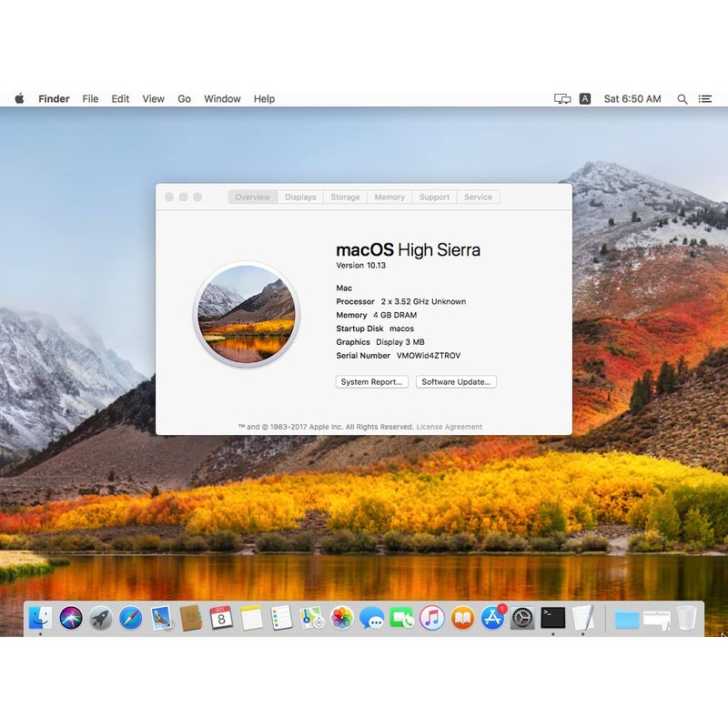Launch iTunes from the dock
The image size is (728, 728).
click(431, 618)
